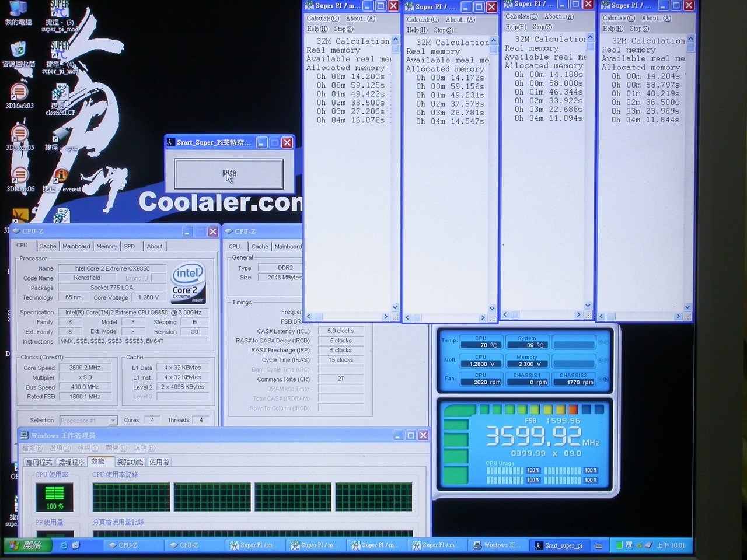This screenshot has height=560, width=747.
Task: Click the 開始 button in Srart_Super_Pi window
Action: tap(229, 174)
